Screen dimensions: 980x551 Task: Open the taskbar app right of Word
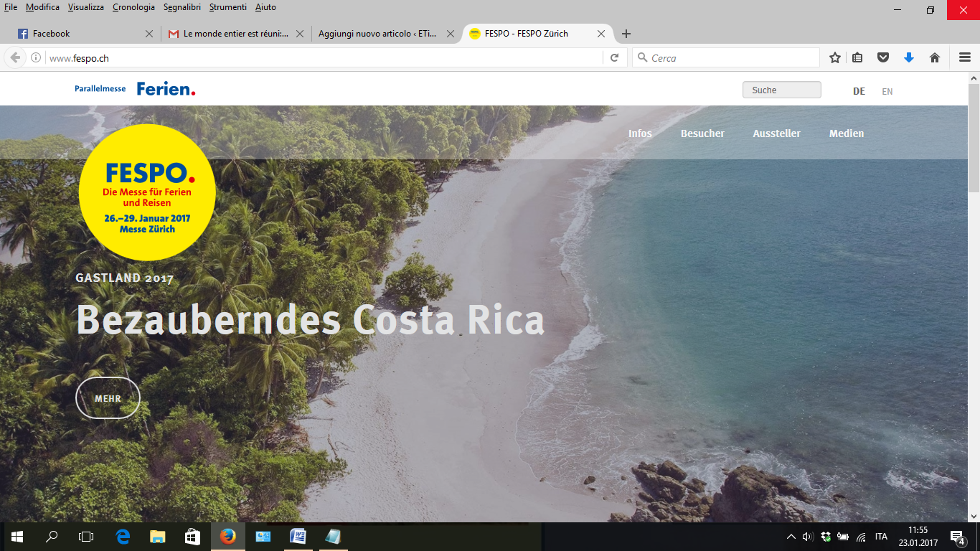point(333,537)
